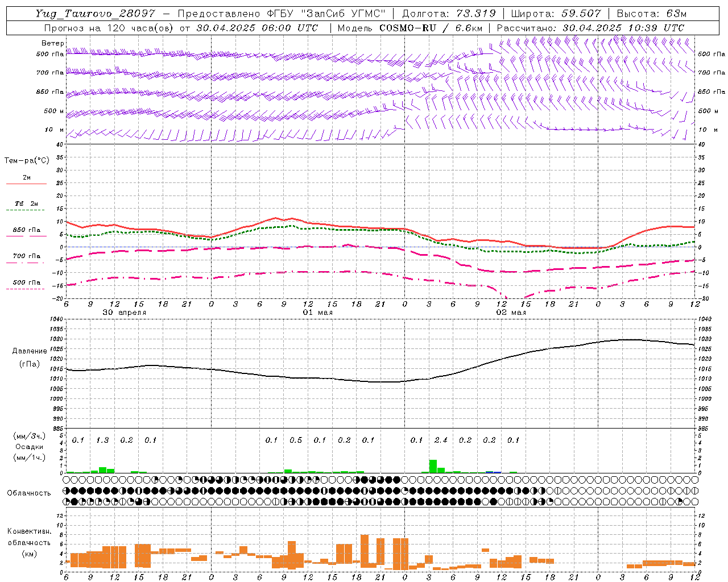Viewport: 728px width, 582px height.
Task: Click the 01 мая date label
Action: [318, 313]
